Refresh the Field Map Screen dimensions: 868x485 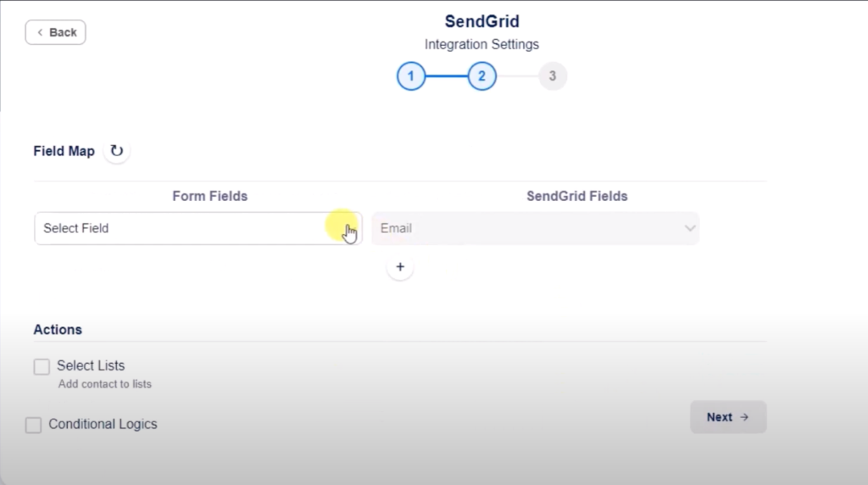click(x=117, y=151)
